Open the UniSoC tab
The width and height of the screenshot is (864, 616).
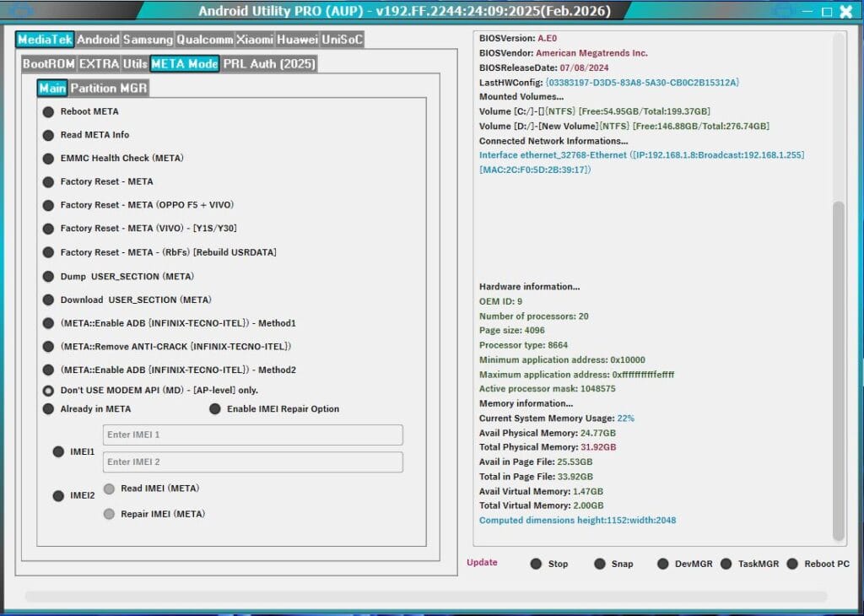pos(343,40)
